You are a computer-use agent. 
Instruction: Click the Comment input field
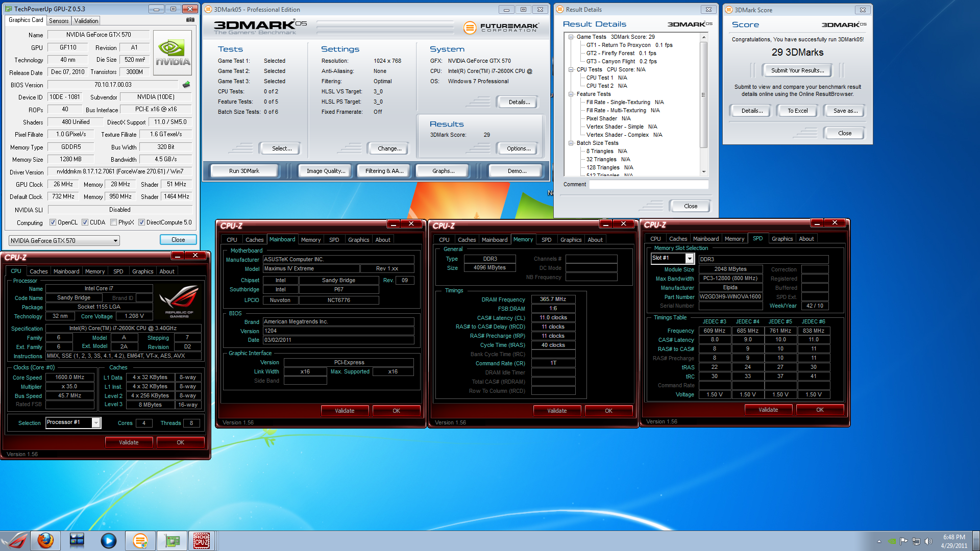click(x=648, y=185)
